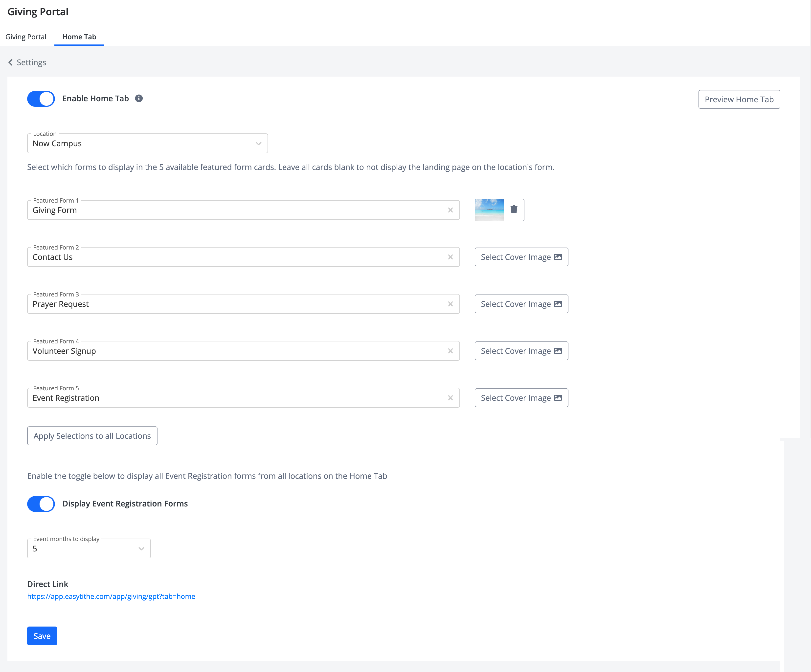Click Preview Home Tab button
The height and width of the screenshot is (672, 811).
739,100
